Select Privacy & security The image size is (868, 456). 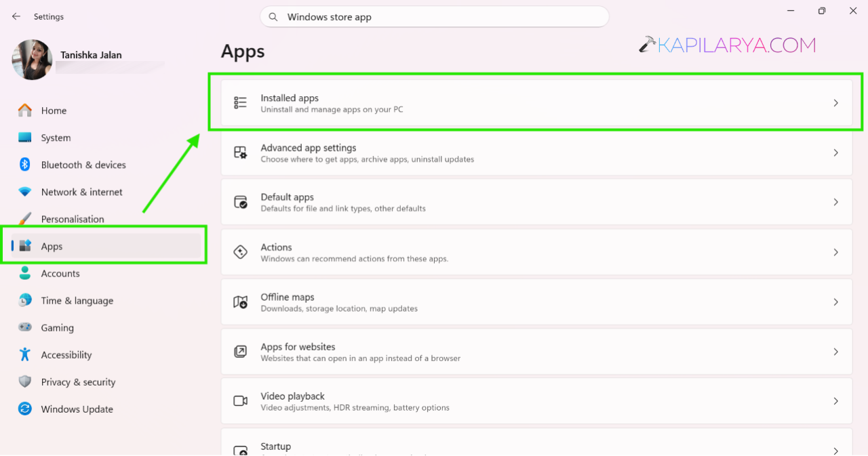(x=107, y=381)
